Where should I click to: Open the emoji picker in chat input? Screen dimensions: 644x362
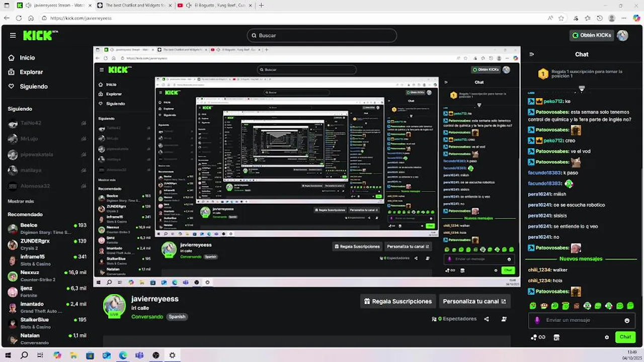(x=627, y=320)
